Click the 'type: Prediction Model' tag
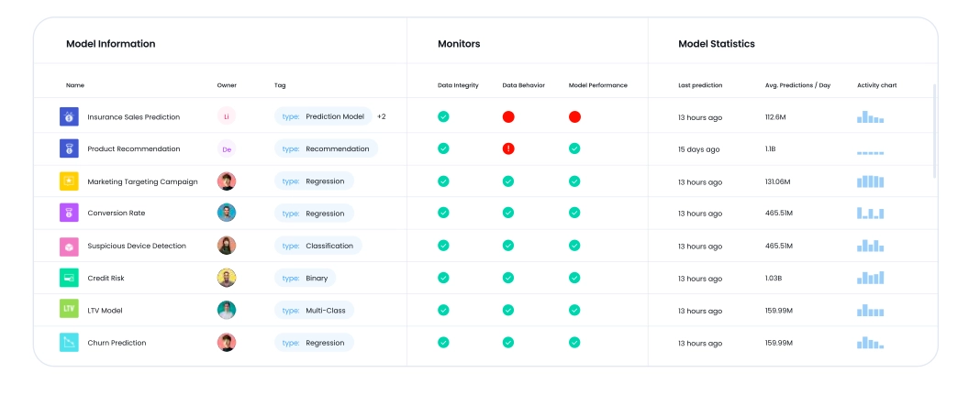Viewport: 980px width, 395px height. tap(323, 116)
